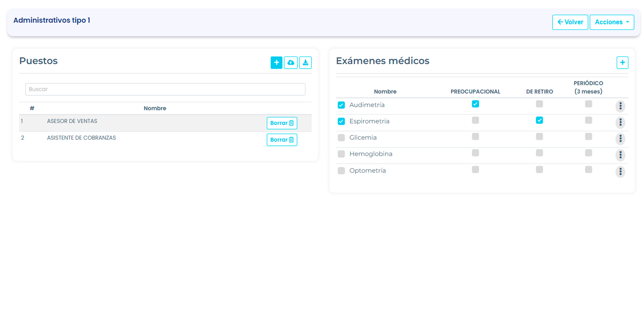Viewport: 644px width, 333px height.
Task: Check Audimetría Periódico checkbox
Action: click(588, 104)
